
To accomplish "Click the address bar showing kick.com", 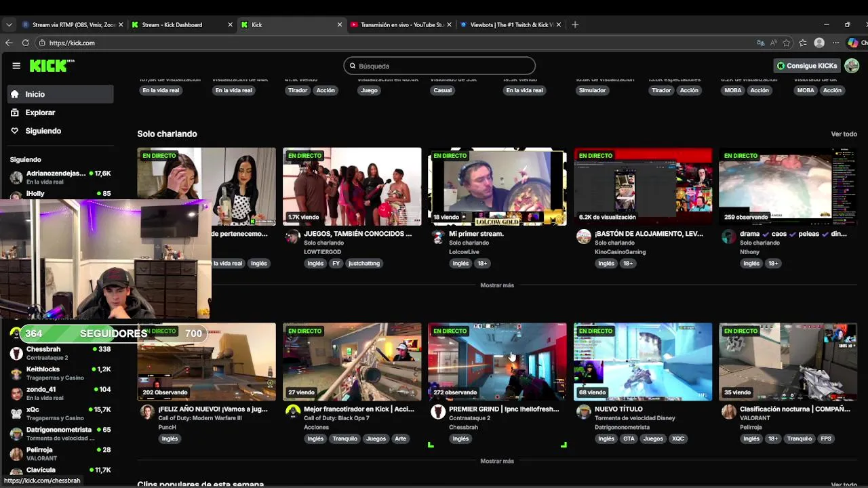I will pos(393,43).
